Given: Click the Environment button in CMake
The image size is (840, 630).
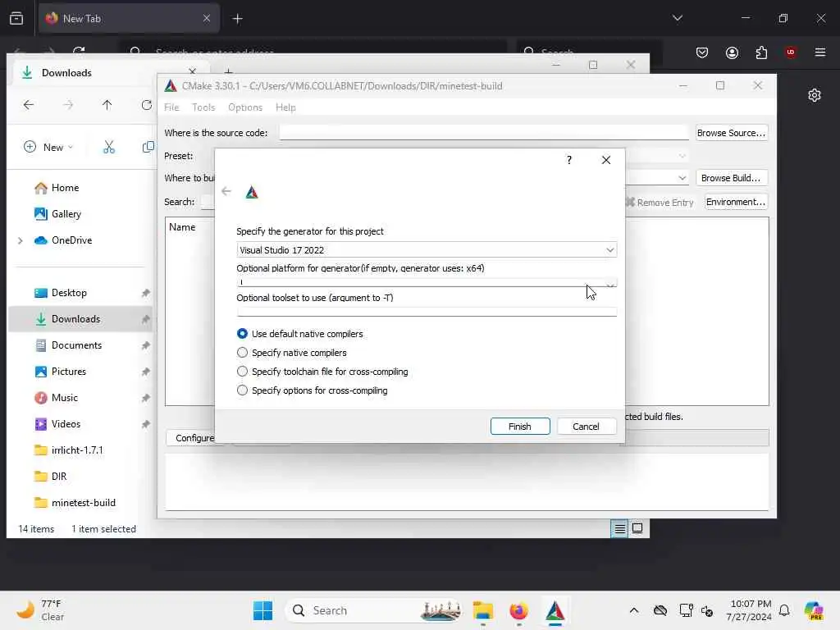Looking at the screenshot, I should 736,202.
